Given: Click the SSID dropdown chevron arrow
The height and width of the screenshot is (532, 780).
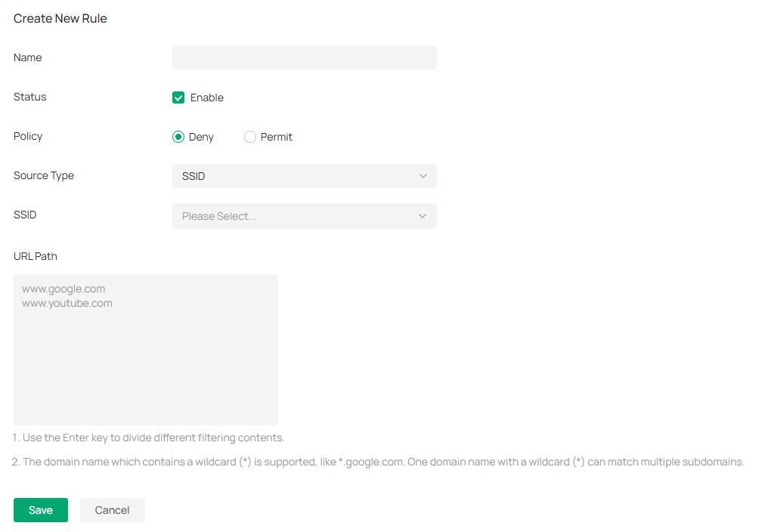Looking at the screenshot, I should (x=422, y=216).
